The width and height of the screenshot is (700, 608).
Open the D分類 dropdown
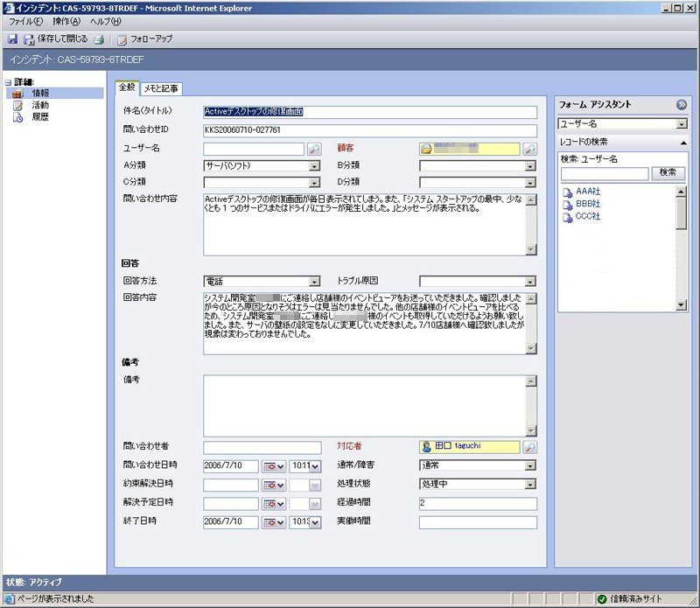530,183
